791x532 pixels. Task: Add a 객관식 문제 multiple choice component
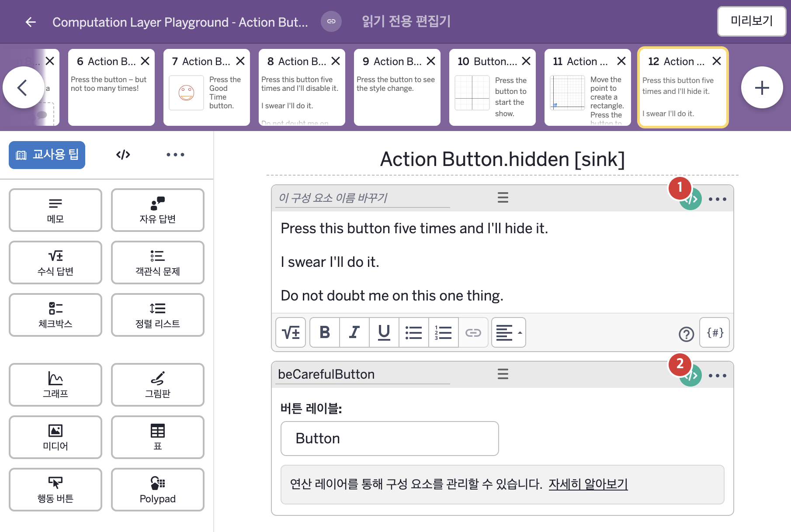[158, 263]
